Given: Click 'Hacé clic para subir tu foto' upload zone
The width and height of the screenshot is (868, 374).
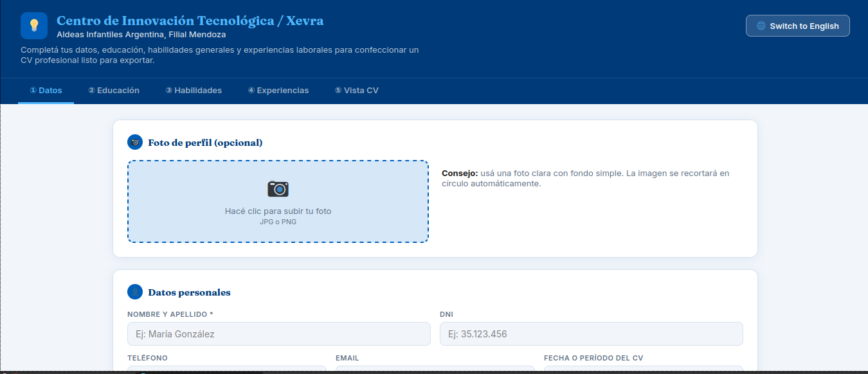Looking at the screenshot, I should click(278, 201).
